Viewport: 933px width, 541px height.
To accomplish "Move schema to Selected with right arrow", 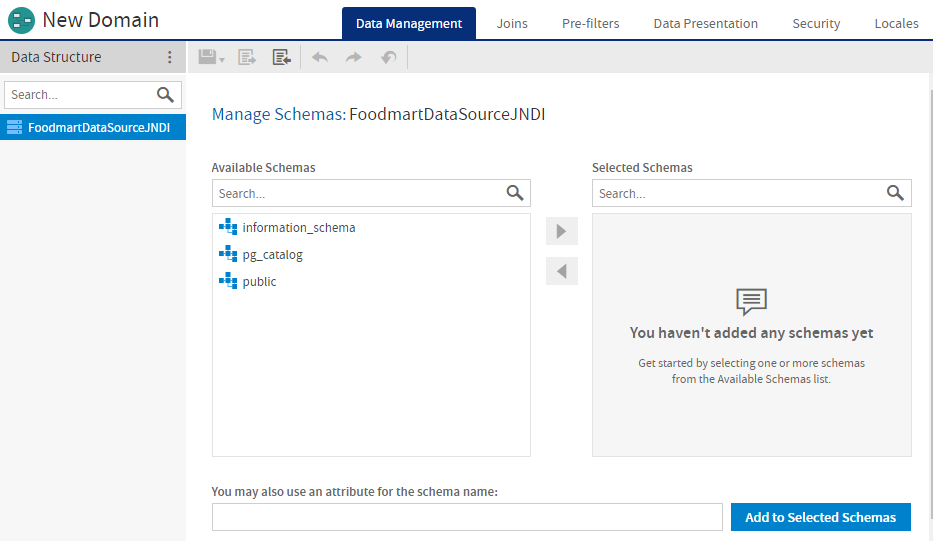I will pos(562,231).
